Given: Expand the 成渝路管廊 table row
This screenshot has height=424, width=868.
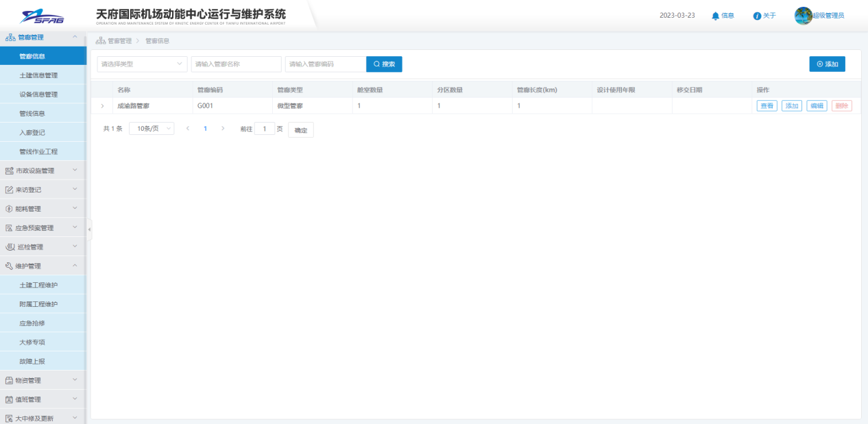Looking at the screenshot, I should [102, 106].
